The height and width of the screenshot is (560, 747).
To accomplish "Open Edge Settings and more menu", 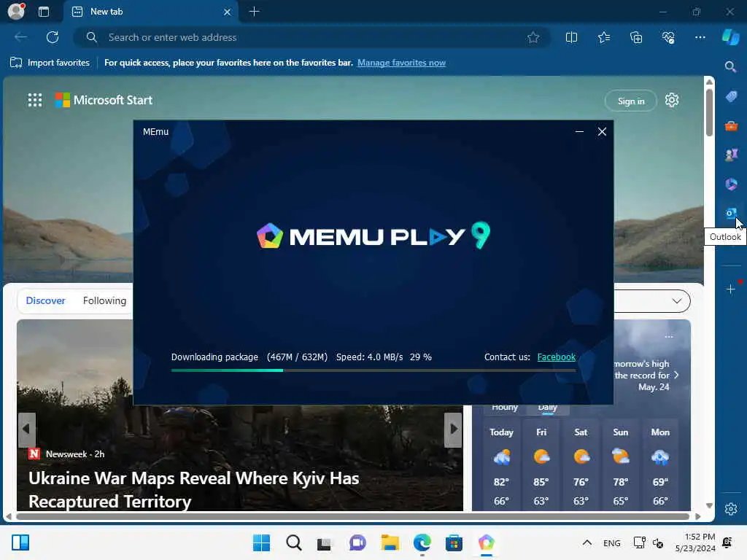I will [x=700, y=37].
